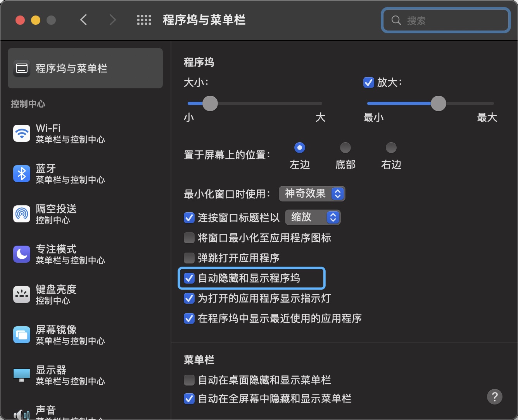The width and height of the screenshot is (518, 420).
Task: Click the Focus mode (专注模式) moon icon
Action: pyautogui.click(x=22, y=254)
